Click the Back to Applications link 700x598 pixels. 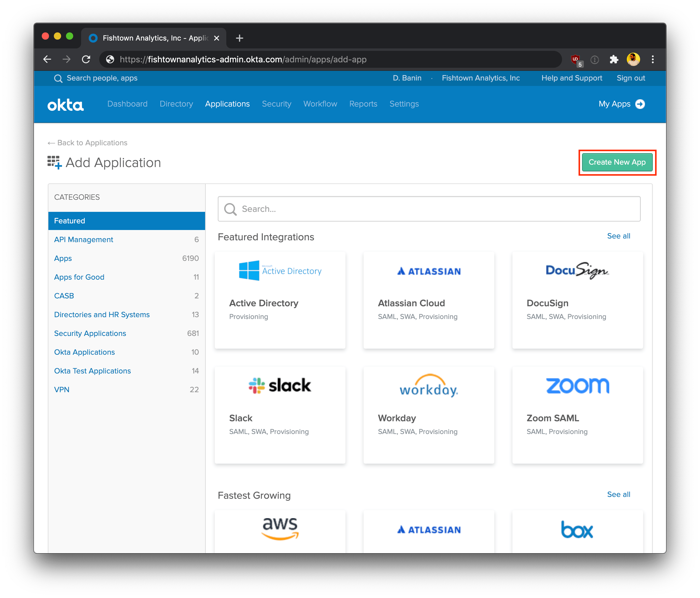coord(87,143)
